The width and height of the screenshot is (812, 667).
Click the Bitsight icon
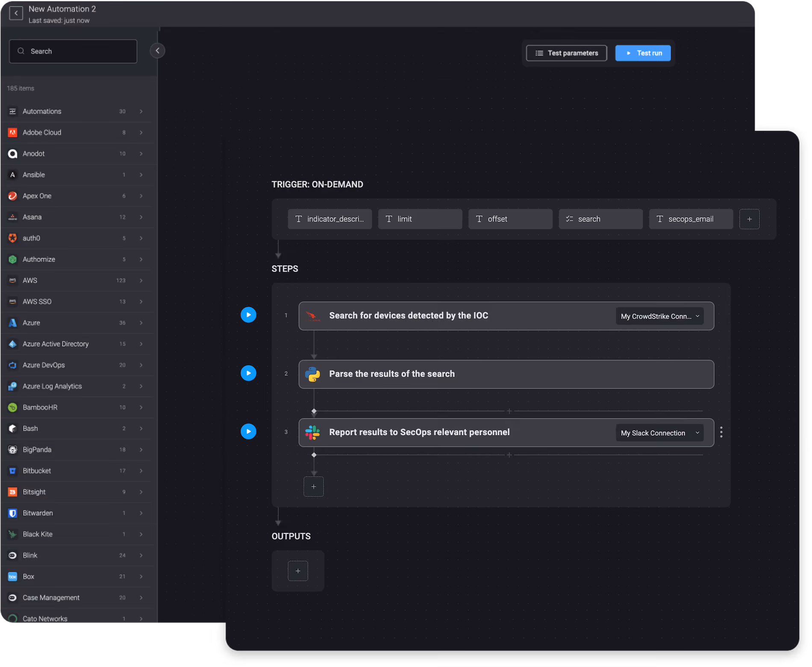coord(13,492)
